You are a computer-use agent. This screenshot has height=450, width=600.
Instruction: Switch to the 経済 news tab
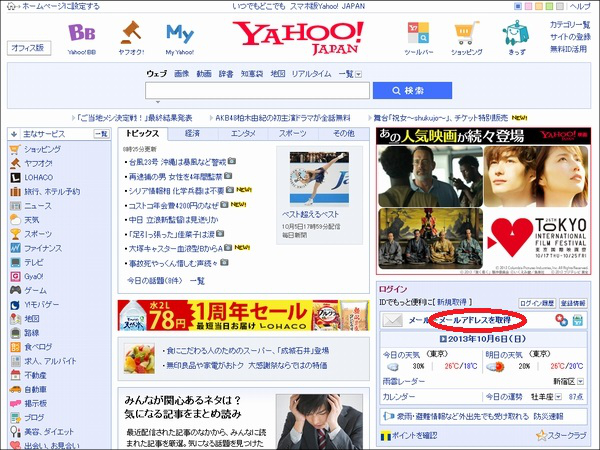(x=192, y=133)
